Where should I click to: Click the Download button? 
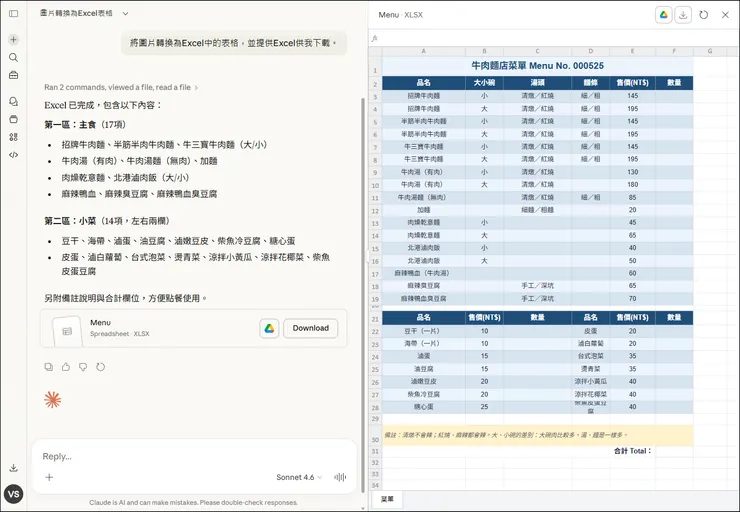click(311, 328)
